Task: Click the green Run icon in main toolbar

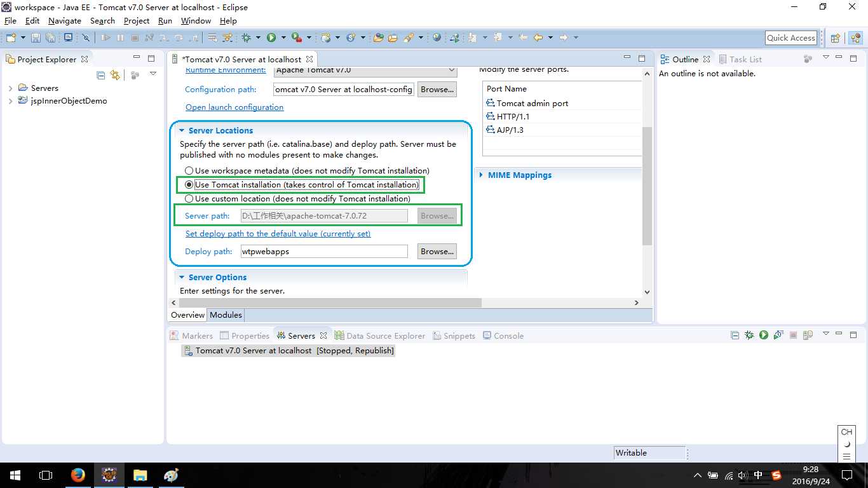Action: (x=271, y=38)
